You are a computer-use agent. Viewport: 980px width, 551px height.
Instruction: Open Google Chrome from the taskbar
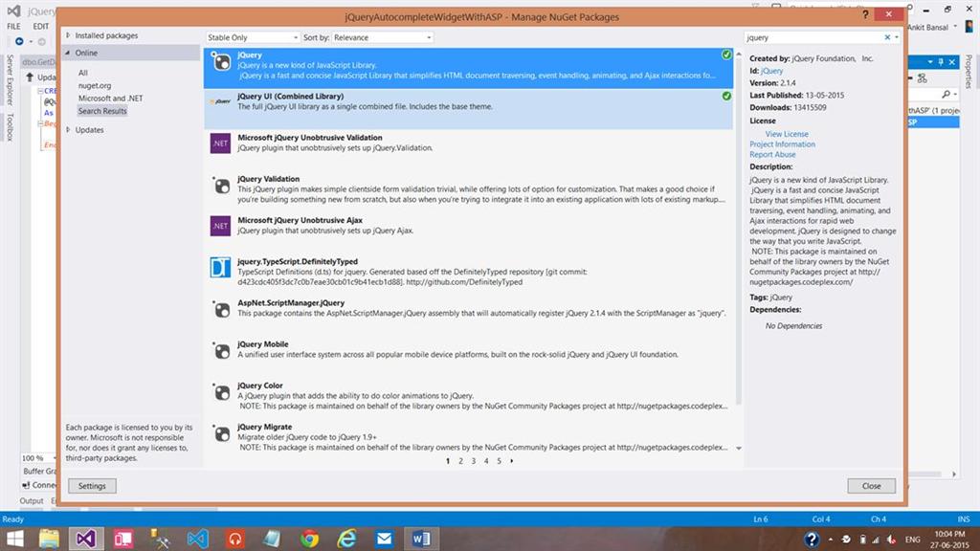(x=309, y=539)
